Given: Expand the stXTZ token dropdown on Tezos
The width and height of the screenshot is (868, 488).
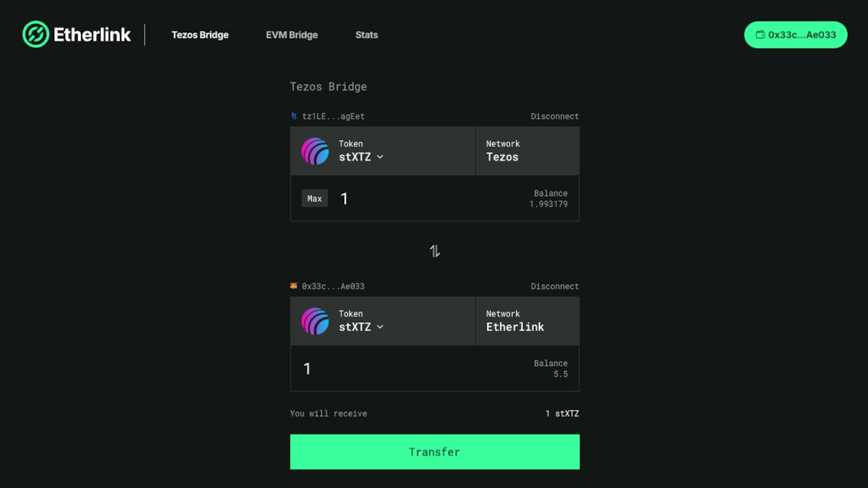Looking at the screenshot, I should click(x=361, y=157).
